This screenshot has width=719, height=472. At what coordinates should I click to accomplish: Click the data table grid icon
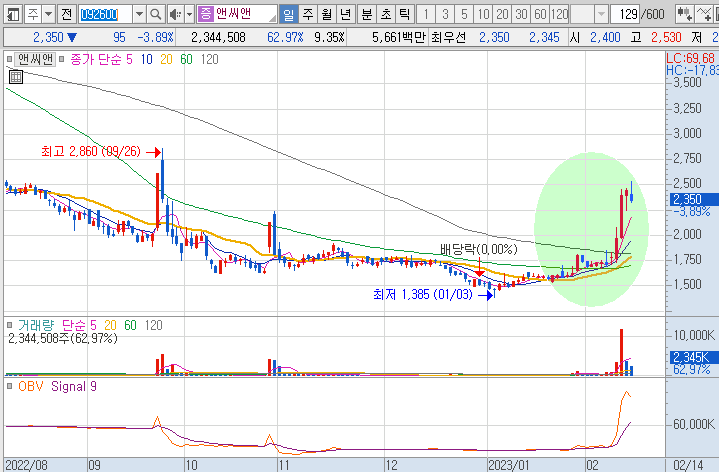pos(16,77)
